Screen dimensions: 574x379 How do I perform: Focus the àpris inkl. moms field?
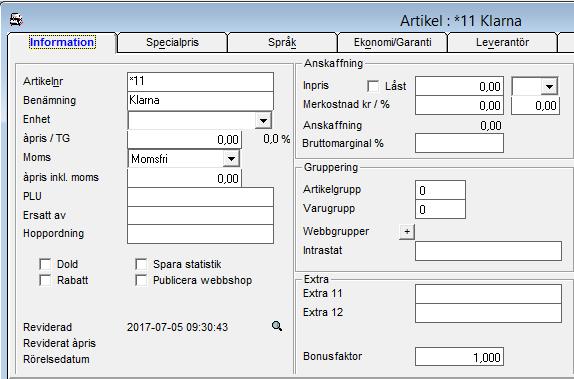click(184, 178)
